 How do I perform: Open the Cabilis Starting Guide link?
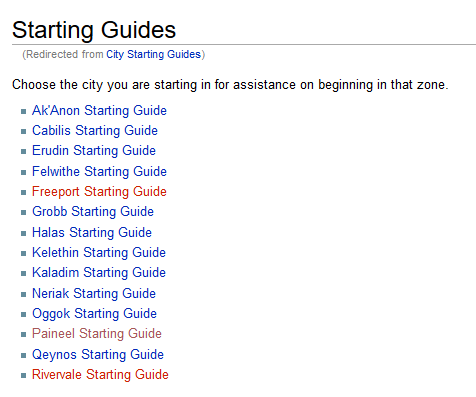tap(95, 131)
